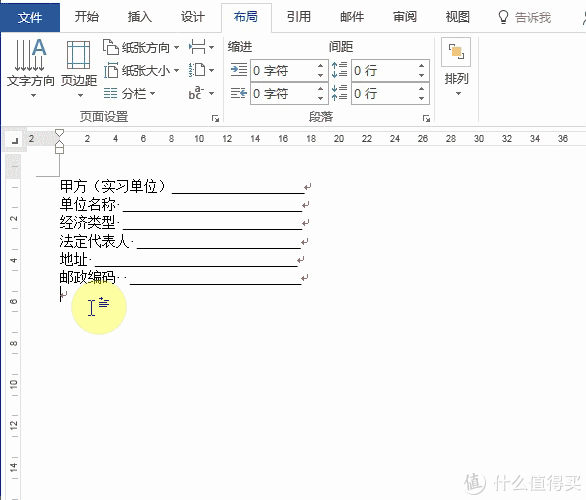Viewport: 586px width, 500px height.
Task: Click the tab selector at ruler corner
Action: click(x=15, y=140)
